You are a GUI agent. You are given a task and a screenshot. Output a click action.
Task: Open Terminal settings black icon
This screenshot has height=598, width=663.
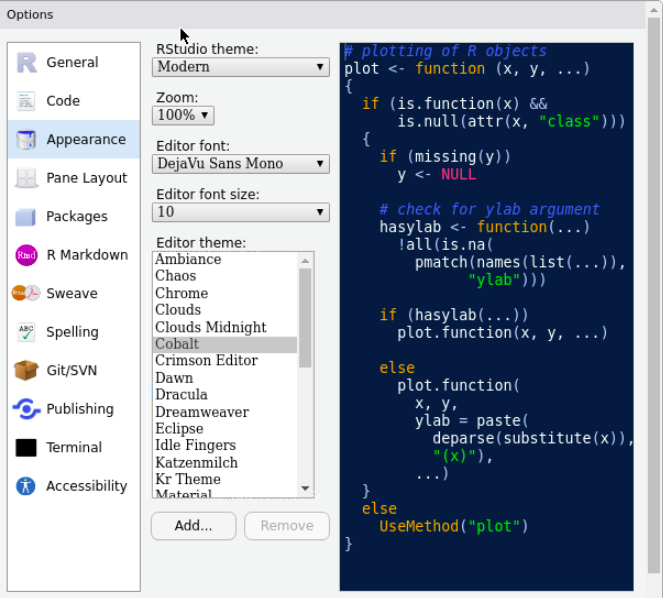click(x=26, y=447)
